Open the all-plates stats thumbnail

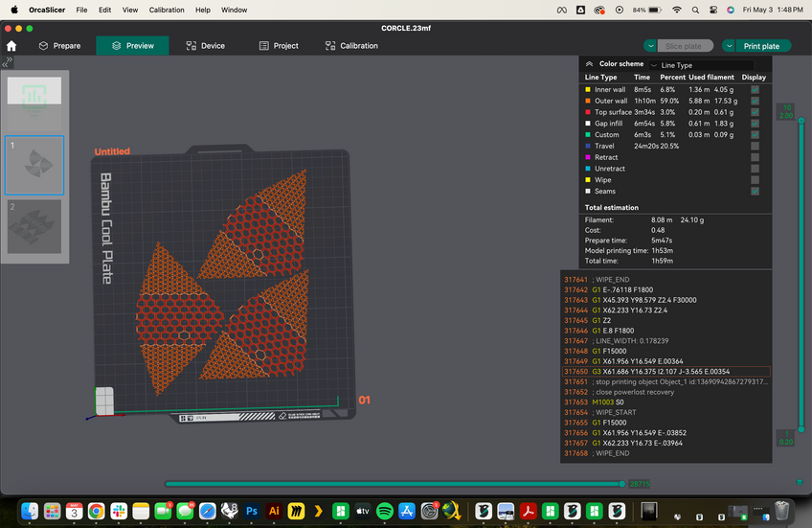tap(35, 100)
